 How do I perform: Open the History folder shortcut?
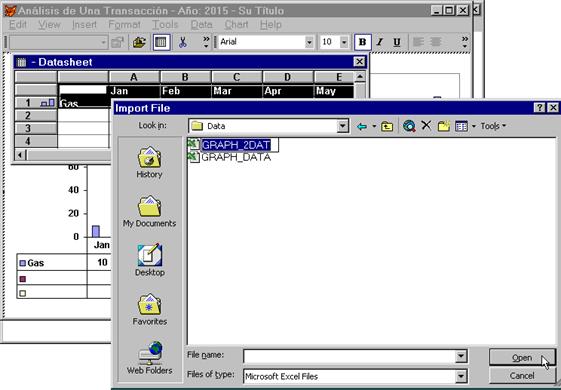150,162
